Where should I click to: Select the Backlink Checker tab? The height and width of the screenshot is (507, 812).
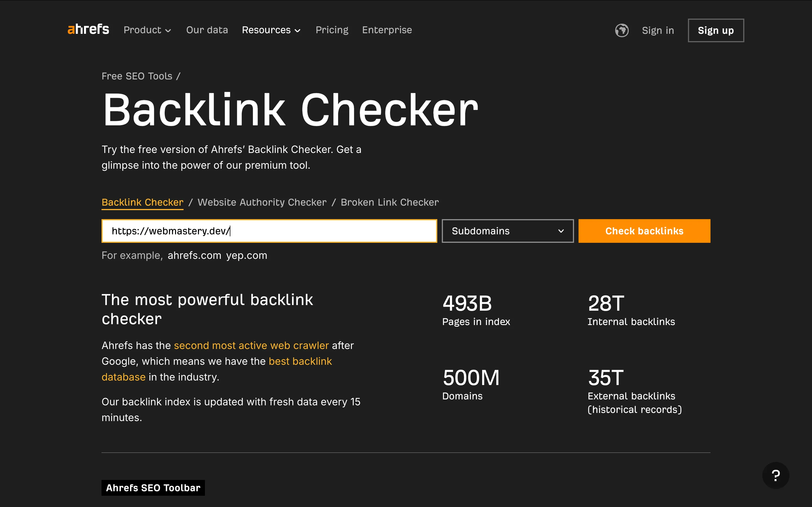pos(142,202)
